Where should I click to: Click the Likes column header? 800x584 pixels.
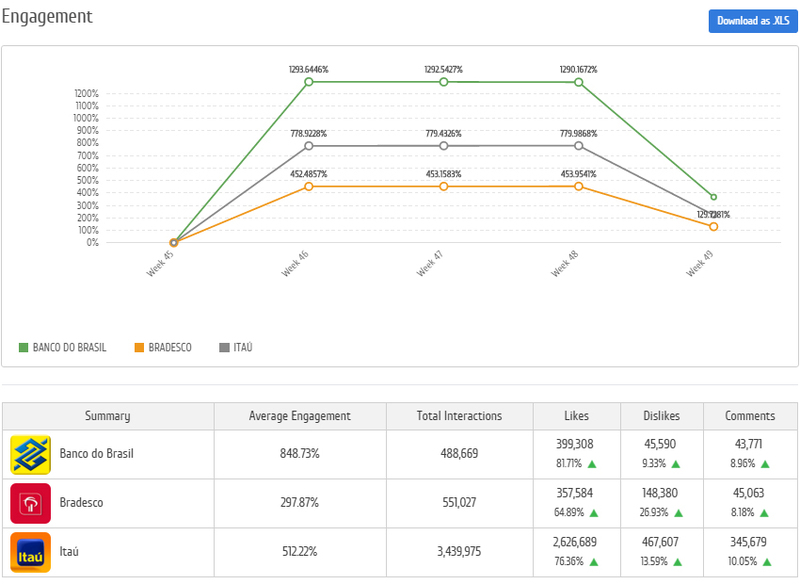point(575,416)
